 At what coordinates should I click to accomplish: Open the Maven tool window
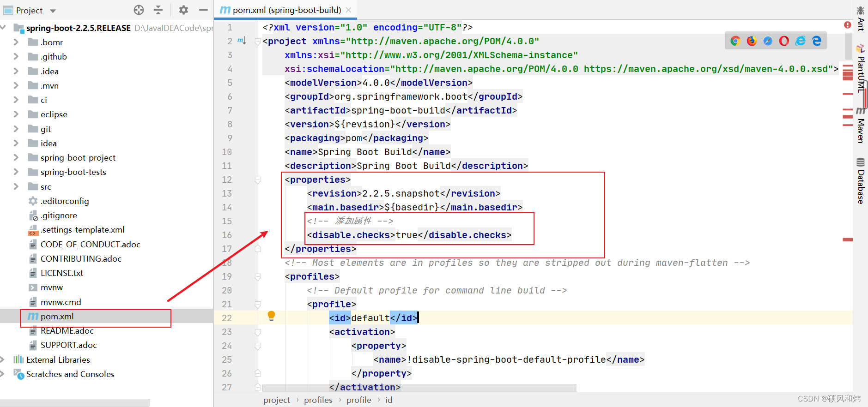pos(861,125)
